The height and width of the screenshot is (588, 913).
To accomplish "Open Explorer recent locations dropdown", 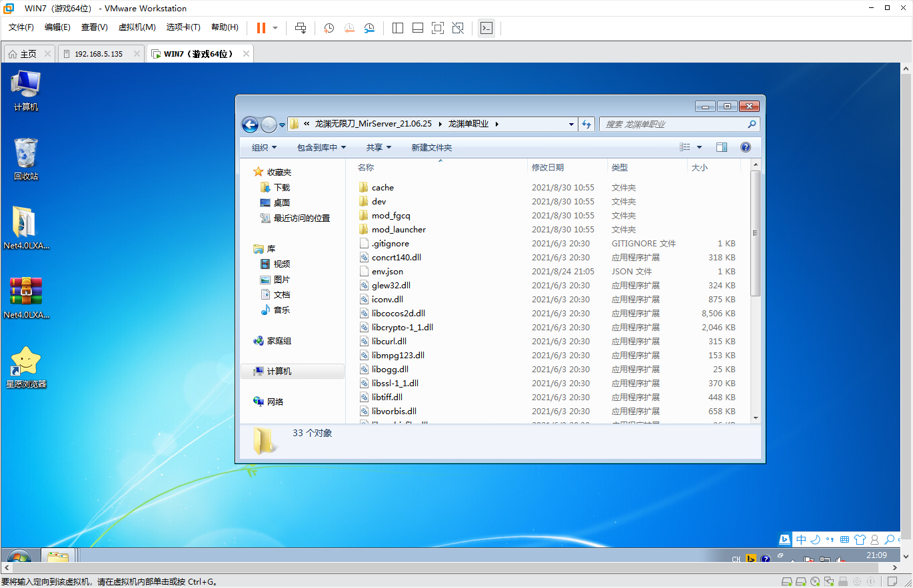I will [283, 125].
